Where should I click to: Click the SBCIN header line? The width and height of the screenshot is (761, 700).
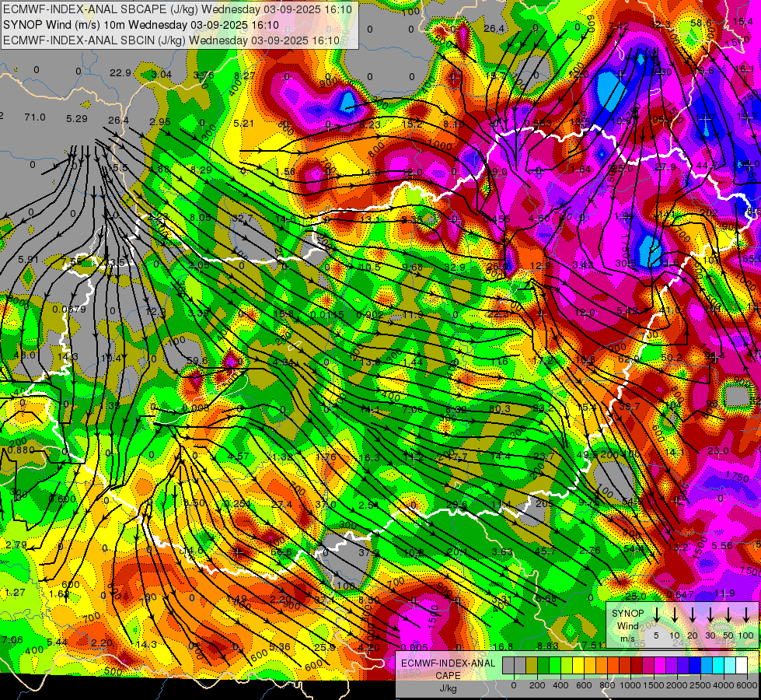point(171,40)
